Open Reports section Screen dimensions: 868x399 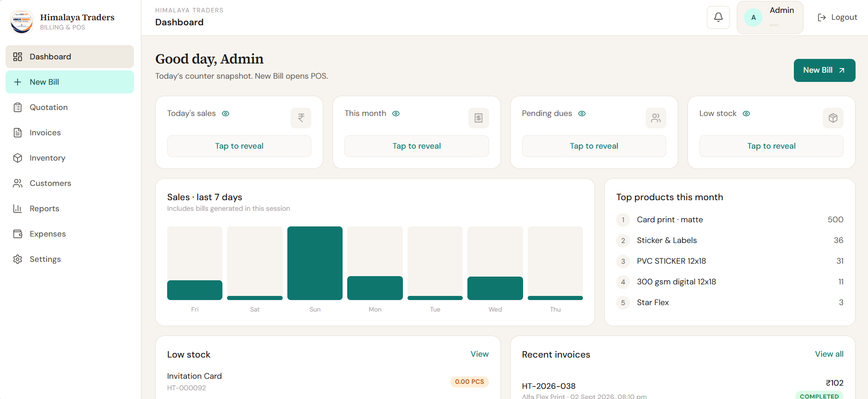[x=70, y=208]
